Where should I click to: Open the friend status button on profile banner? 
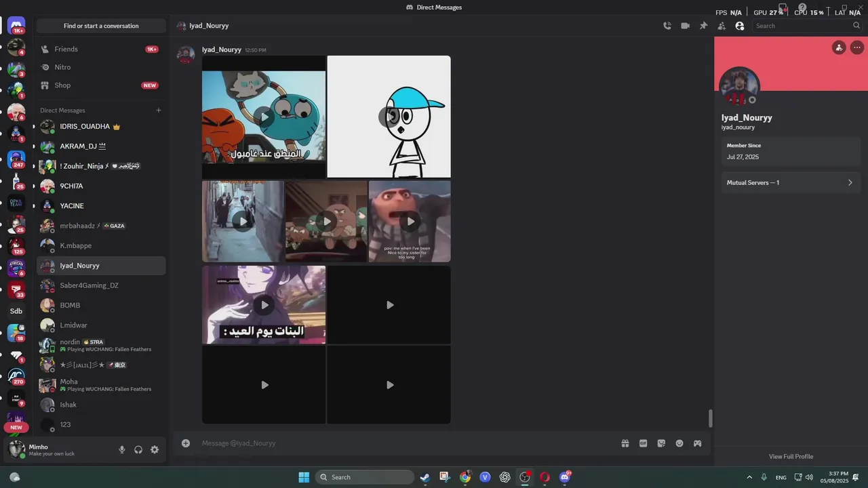(839, 47)
